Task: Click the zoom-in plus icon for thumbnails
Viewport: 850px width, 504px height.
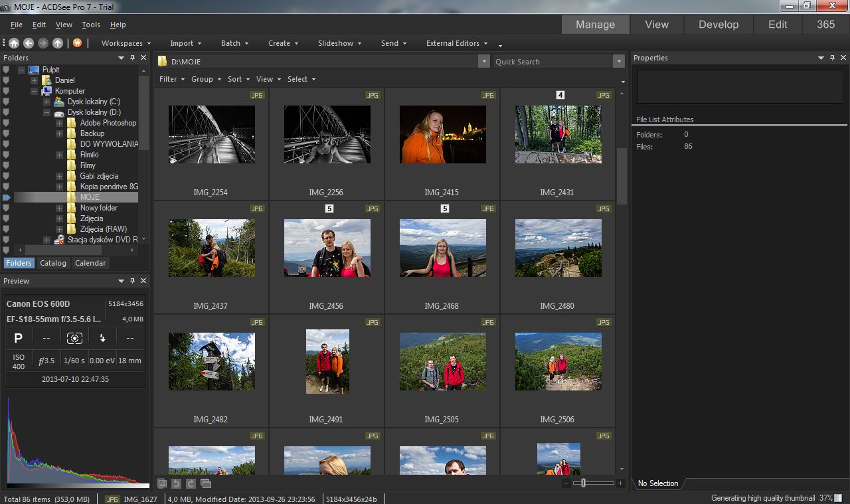Action: (620, 483)
